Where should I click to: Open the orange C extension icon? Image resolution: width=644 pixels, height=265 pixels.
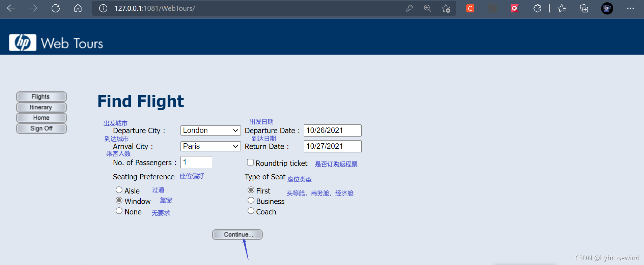(470, 8)
